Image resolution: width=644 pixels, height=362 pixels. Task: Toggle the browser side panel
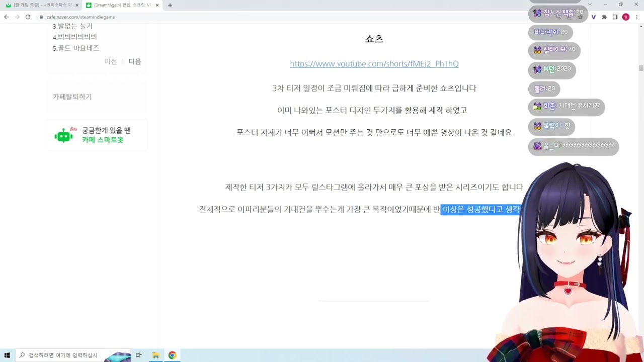click(615, 17)
